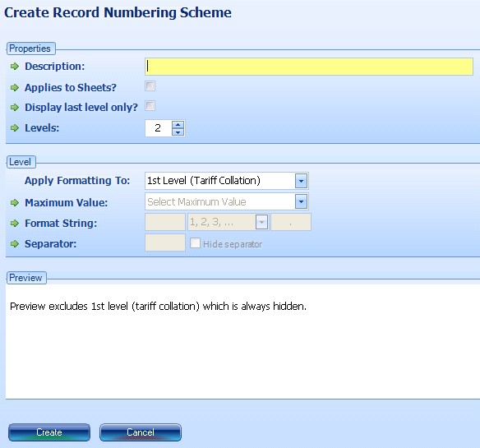Click the arrow icon by Display last level only
The height and width of the screenshot is (448, 480).
[15, 107]
